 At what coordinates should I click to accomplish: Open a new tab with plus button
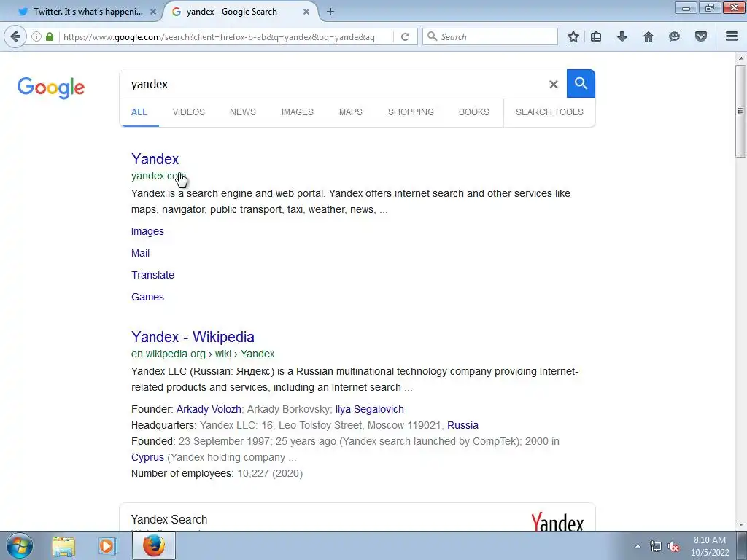point(330,12)
